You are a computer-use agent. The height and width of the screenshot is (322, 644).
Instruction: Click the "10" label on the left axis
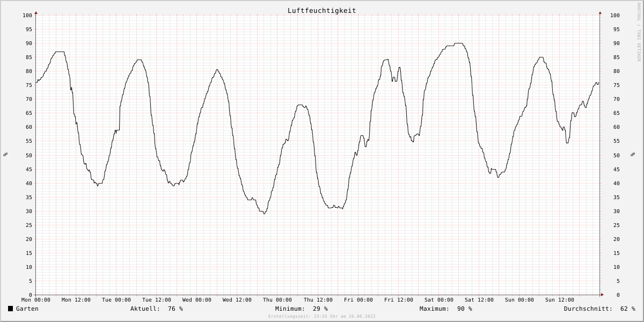click(x=29, y=267)
